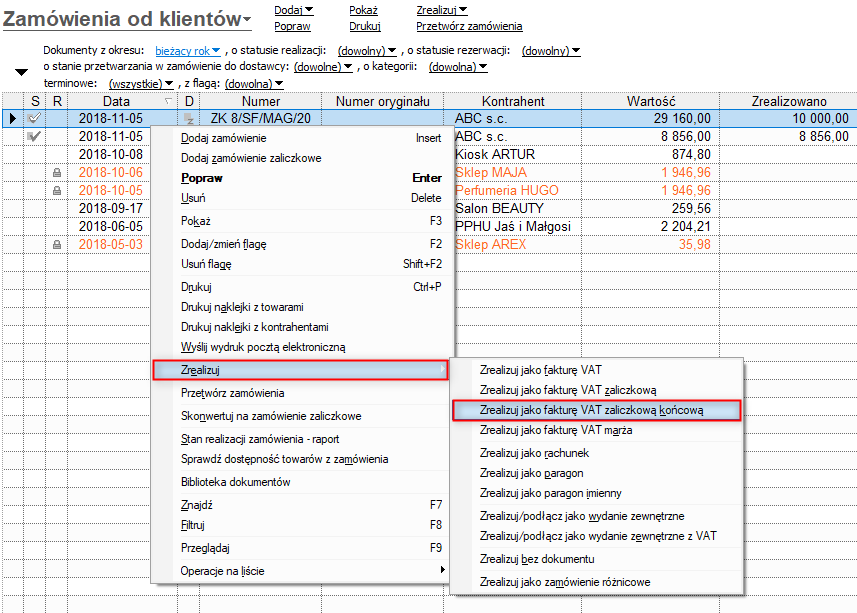Click Kontrahent column header
The height and width of the screenshot is (613, 857).
pos(513,101)
